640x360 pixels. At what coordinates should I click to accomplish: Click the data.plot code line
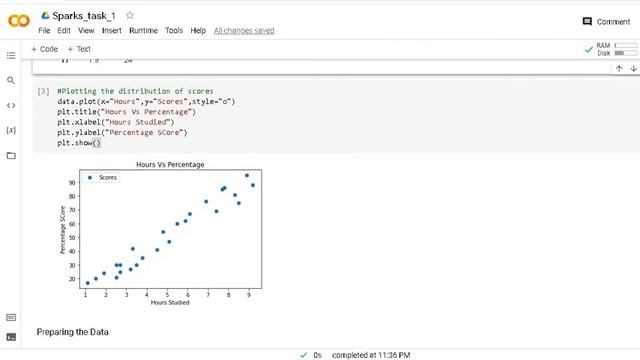[146, 101]
